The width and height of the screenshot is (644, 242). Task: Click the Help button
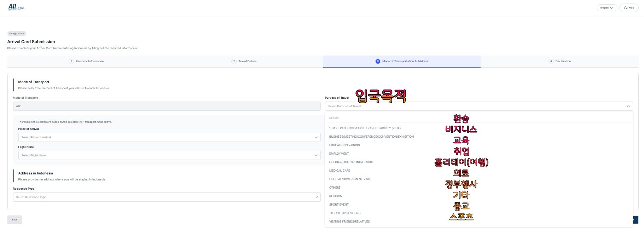(629, 8)
